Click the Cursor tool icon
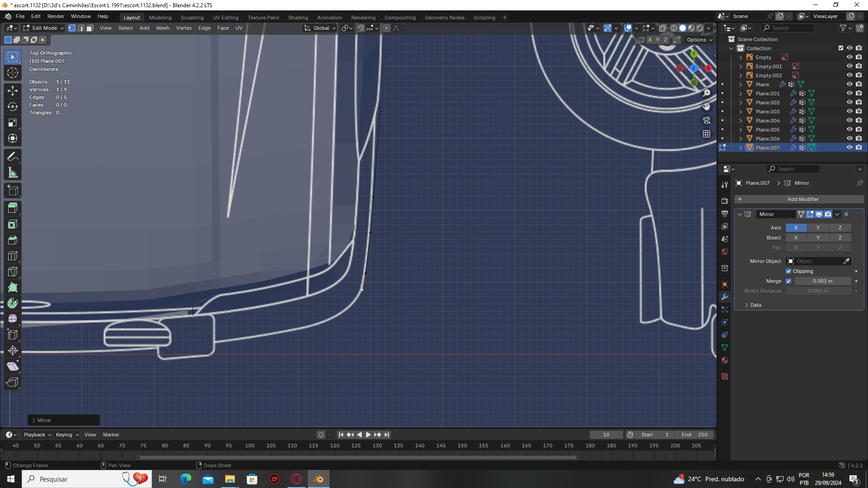Image resolution: width=868 pixels, height=488 pixels. [x=13, y=73]
